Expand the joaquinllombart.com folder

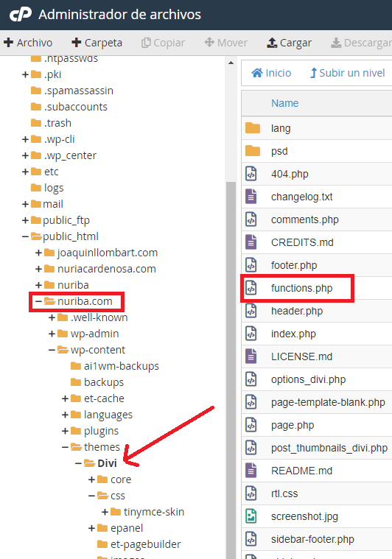point(38,253)
